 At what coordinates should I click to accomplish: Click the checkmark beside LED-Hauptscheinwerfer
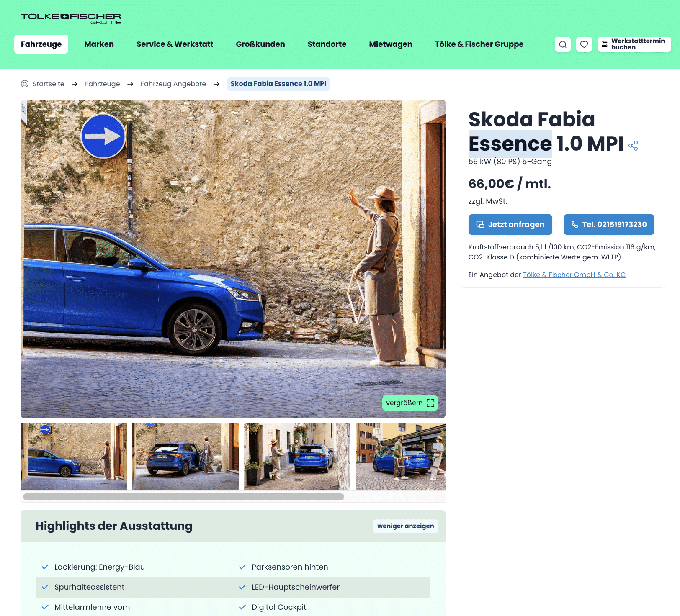click(x=242, y=587)
